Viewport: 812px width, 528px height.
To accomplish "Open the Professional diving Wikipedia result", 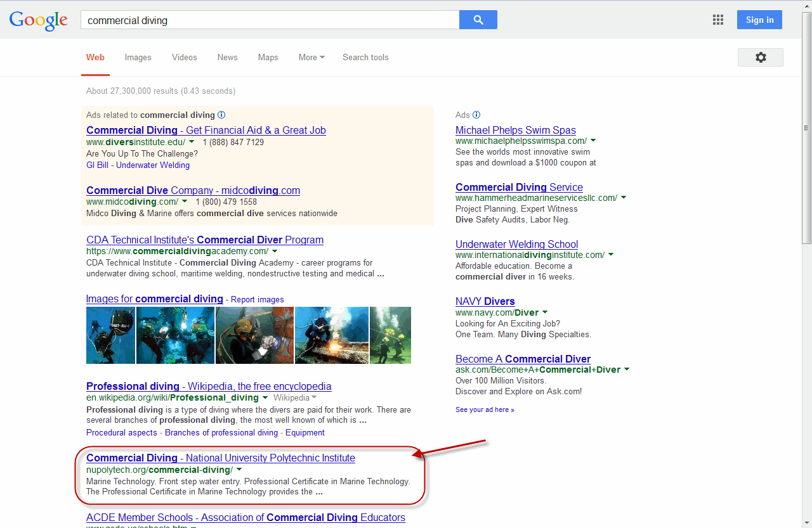I will (209, 387).
